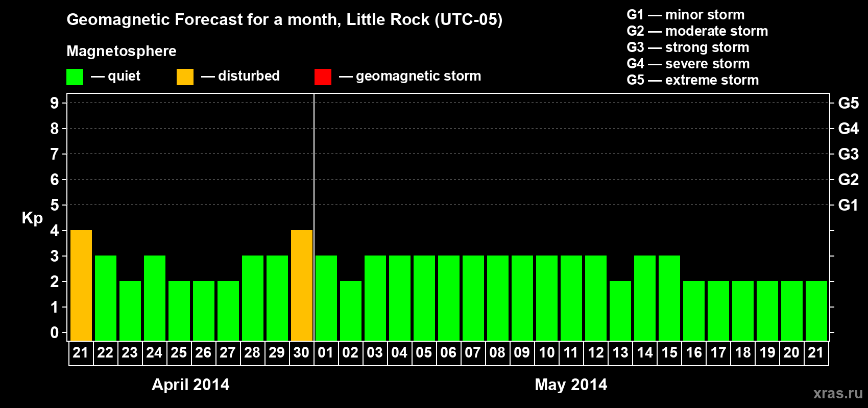Click the date cell 08 in May
The width and height of the screenshot is (868, 408).
497,353
